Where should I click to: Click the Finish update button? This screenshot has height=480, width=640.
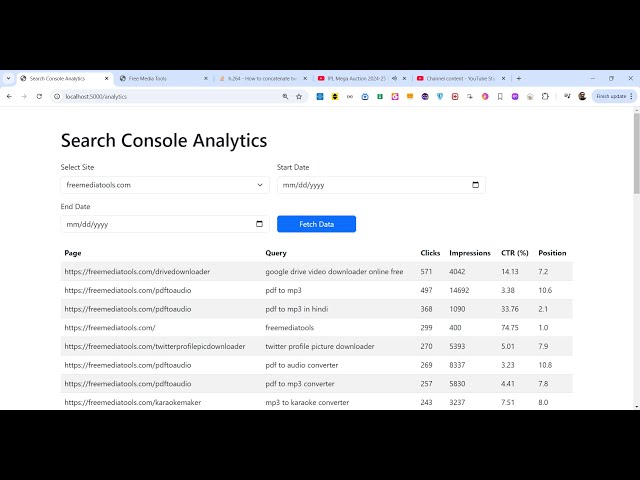point(610,96)
